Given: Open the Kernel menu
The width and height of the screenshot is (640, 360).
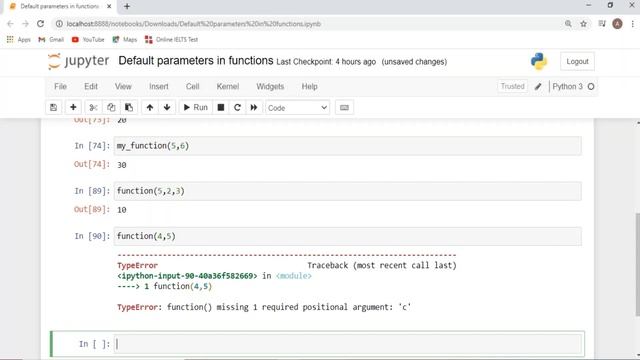Looking at the screenshot, I should click(x=228, y=87).
